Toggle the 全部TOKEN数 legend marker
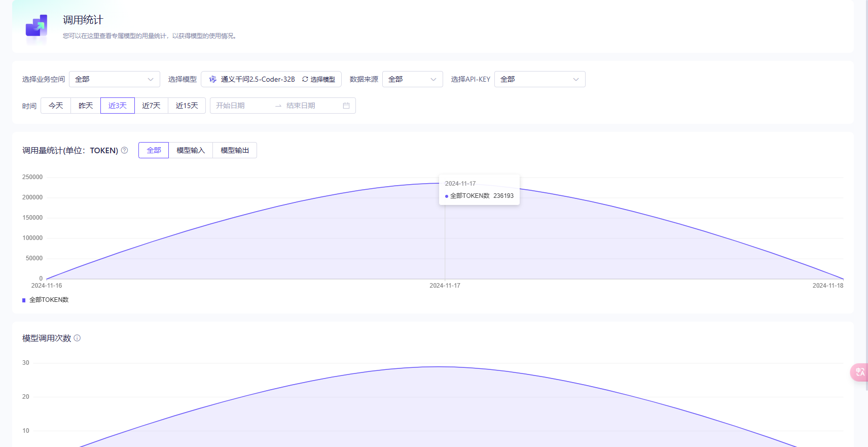Screen dimensions: 868x447 [24, 300]
